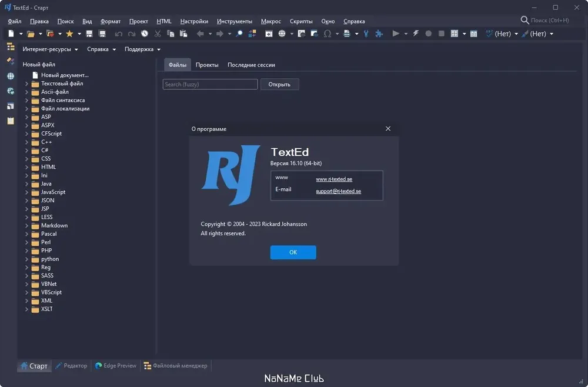Click the Cut scissors icon

tap(158, 34)
